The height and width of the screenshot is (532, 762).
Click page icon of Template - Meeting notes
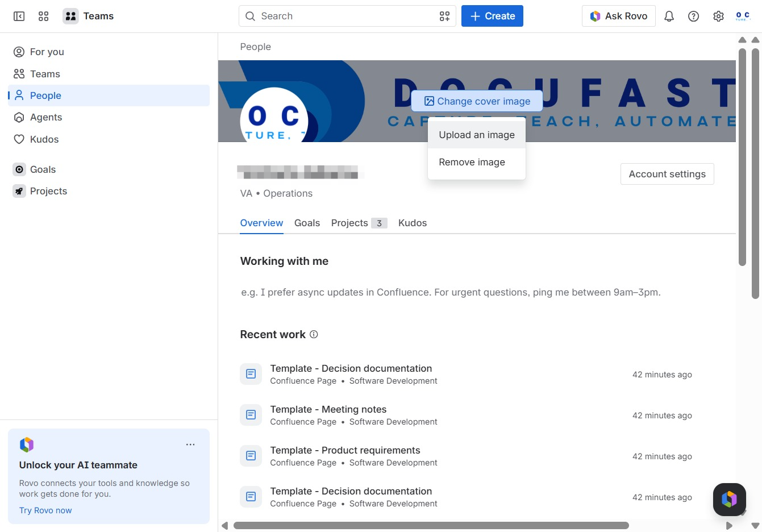(251, 415)
